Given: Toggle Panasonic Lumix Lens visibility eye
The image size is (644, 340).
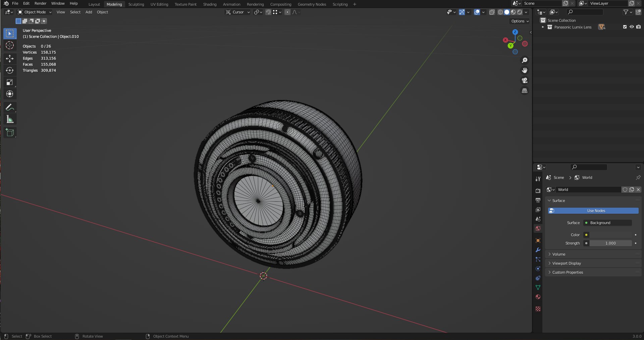Looking at the screenshot, I should point(632,27).
